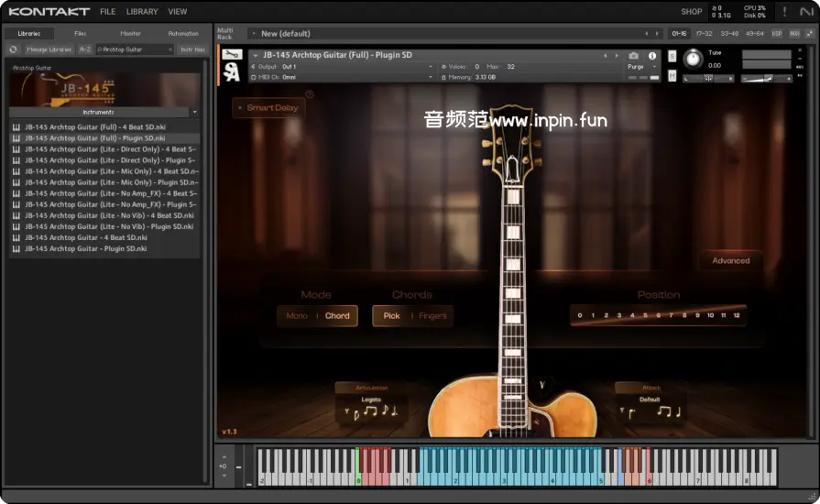Click the Native Instruments logo icon
The image size is (820, 504).
tap(806, 12)
